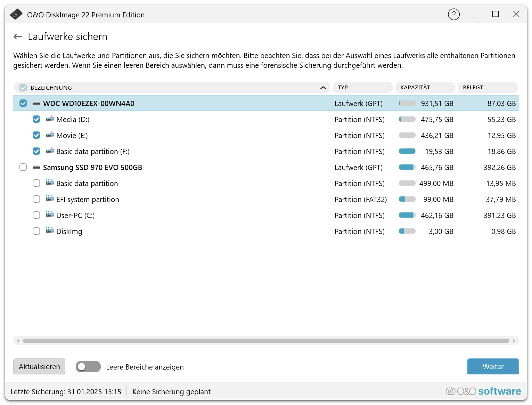Click the Media (D:) partition icon
The width and height of the screenshot is (532, 405).
pyautogui.click(x=50, y=119)
